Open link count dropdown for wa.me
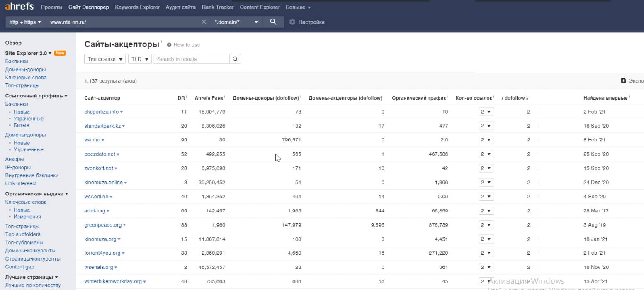The width and height of the screenshot is (644, 290). pos(486,140)
